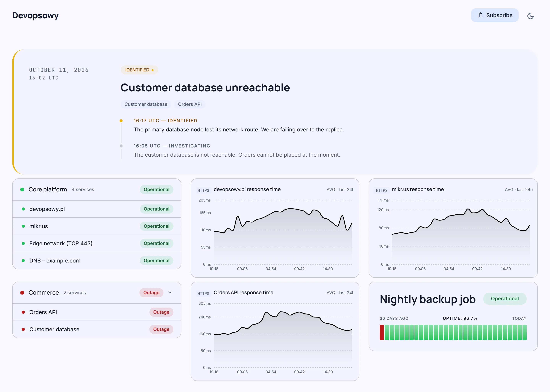Open the devopsowy.pl response time chart title
The width and height of the screenshot is (550, 392).
coord(247,189)
